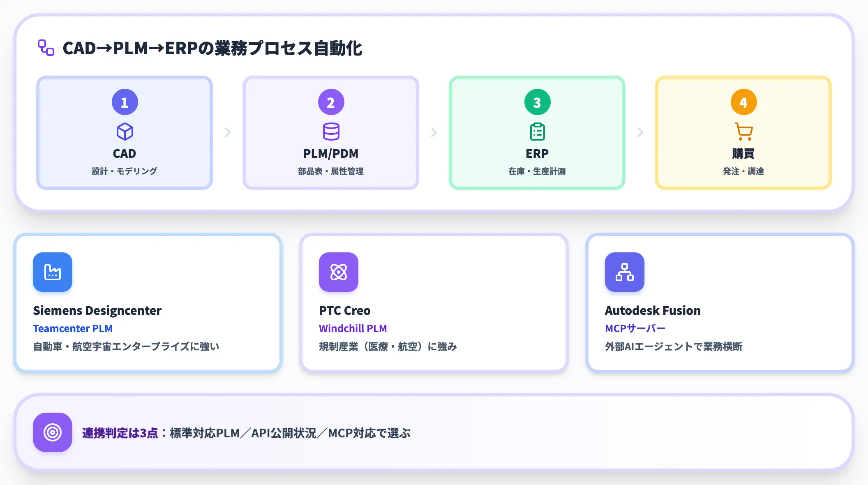Click the step 2 number badge
Image resolution: width=868 pixels, height=485 pixels.
tap(331, 102)
